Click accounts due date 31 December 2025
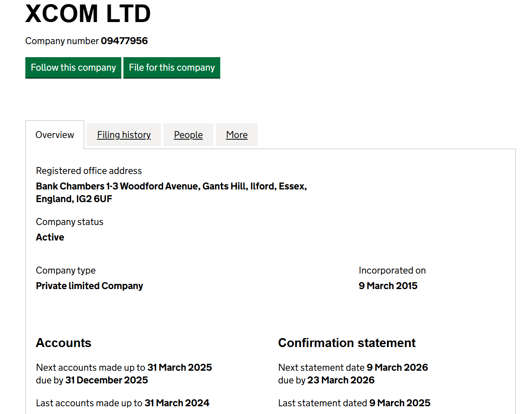The height and width of the screenshot is (414, 532). [x=107, y=380]
